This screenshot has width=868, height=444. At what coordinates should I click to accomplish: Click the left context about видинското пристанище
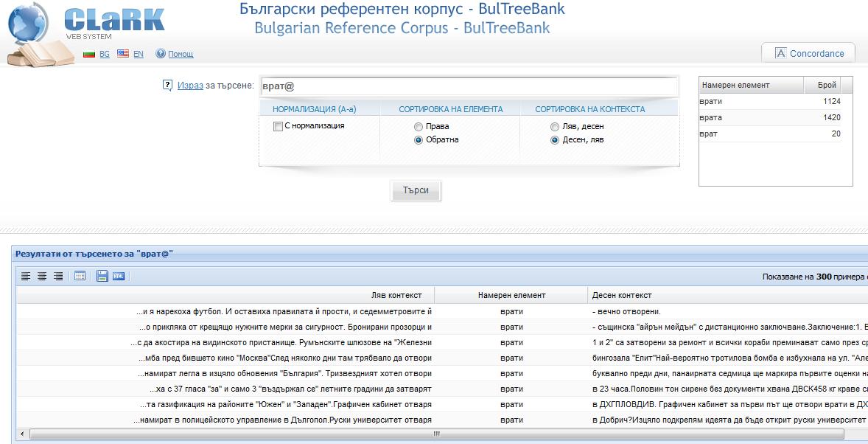click(x=281, y=342)
